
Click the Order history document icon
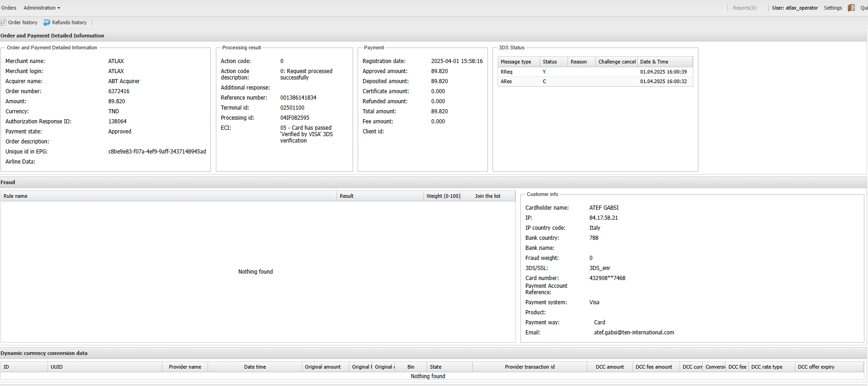[x=3, y=22]
